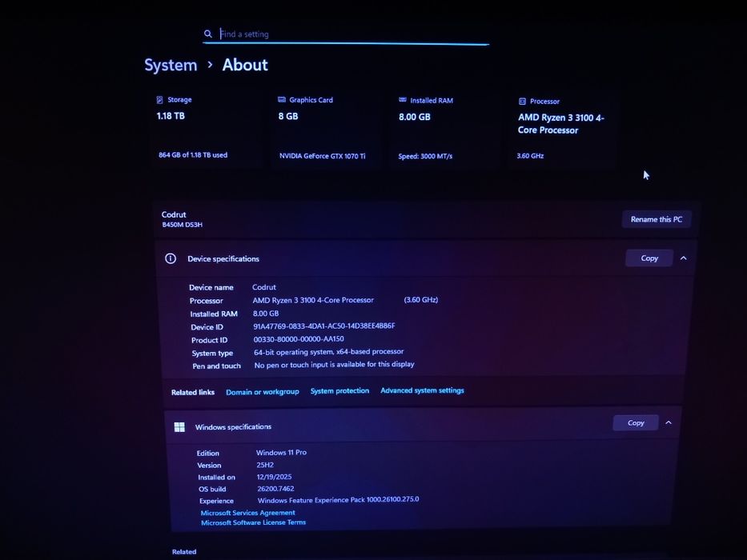Select the 12/19/2025 install date
Screen dimensions: 747x560
(x=275, y=477)
